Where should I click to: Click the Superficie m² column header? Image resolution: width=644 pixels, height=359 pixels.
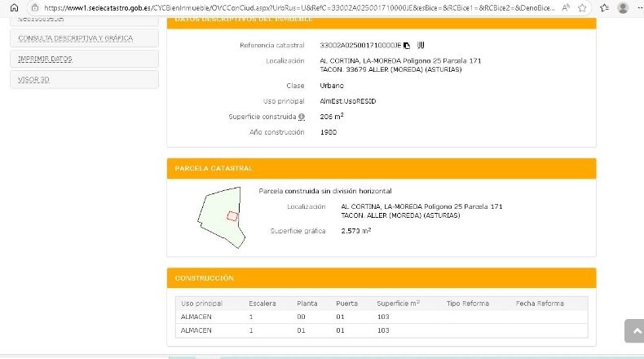[398, 304]
